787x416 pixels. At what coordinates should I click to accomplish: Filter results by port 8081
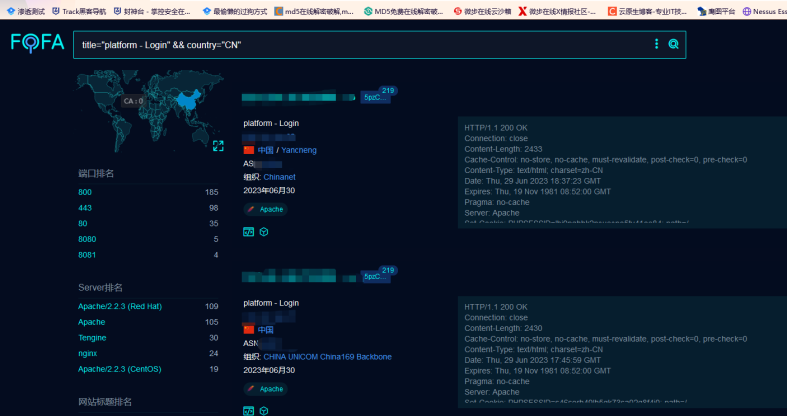[x=87, y=255]
